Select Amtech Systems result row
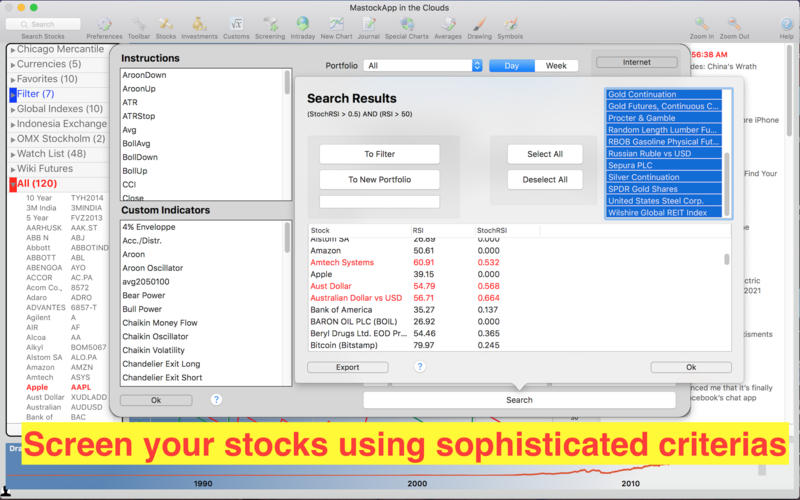Viewport: 800px width, 500px height. point(516,262)
